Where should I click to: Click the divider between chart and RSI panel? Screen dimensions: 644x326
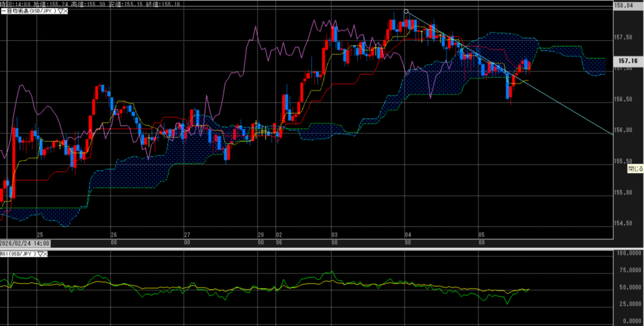click(x=314, y=249)
